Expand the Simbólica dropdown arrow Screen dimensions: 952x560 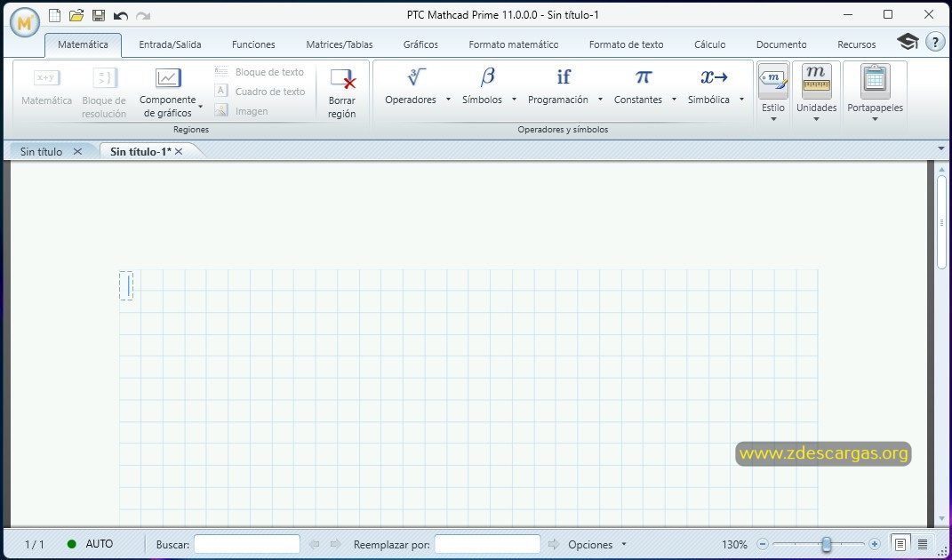741,100
